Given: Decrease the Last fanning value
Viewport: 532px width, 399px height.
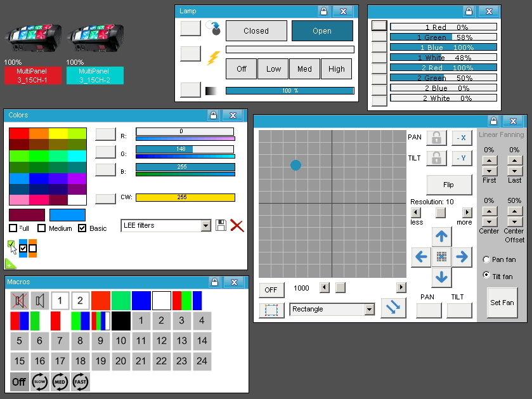Looking at the screenshot, I should click(515, 171).
